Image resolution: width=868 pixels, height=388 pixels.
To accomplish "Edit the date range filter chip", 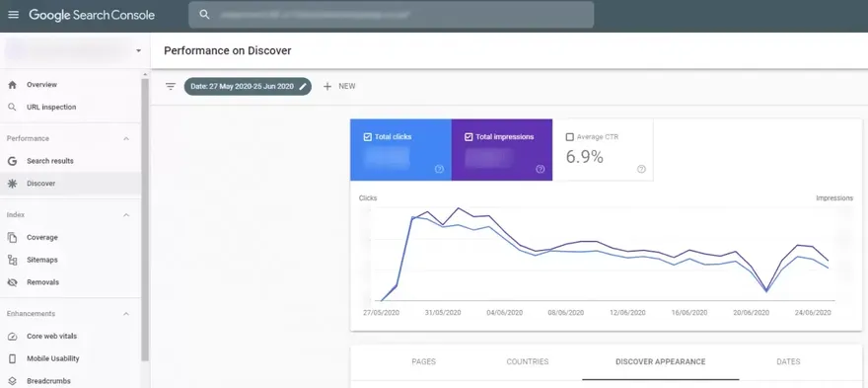I will pyautogui.click(x=248, y=87).
